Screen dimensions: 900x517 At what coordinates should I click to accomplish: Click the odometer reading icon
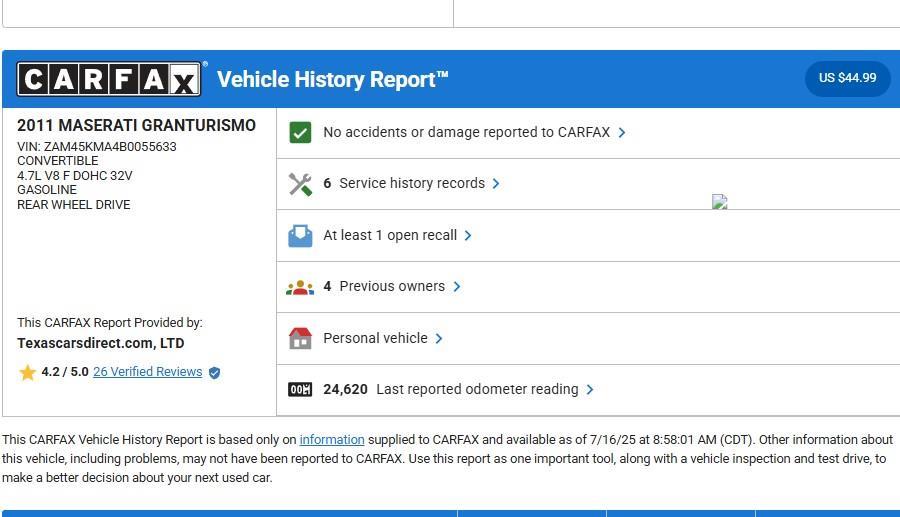coord(300,390)
